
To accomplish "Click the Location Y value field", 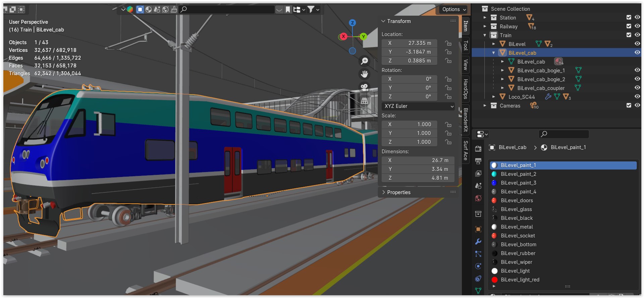I will [x=410, y=52].
